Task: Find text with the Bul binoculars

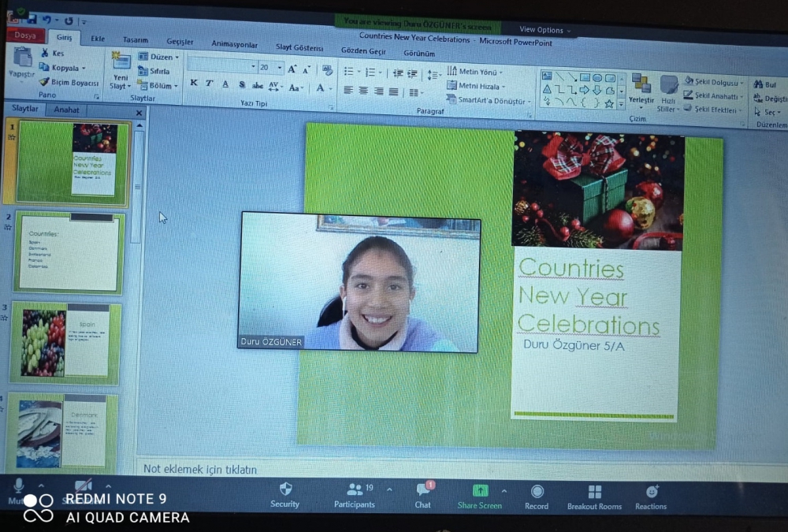Action: 764,84
